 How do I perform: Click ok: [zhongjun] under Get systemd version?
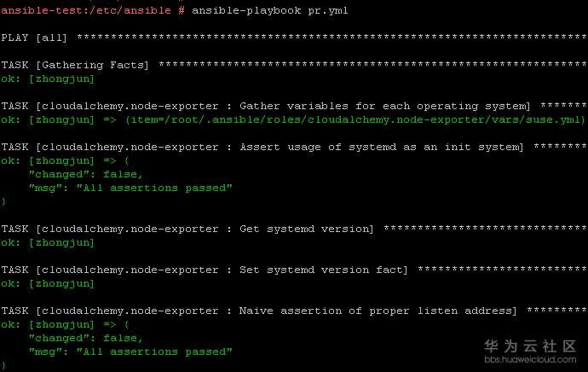tap(48, 242)
